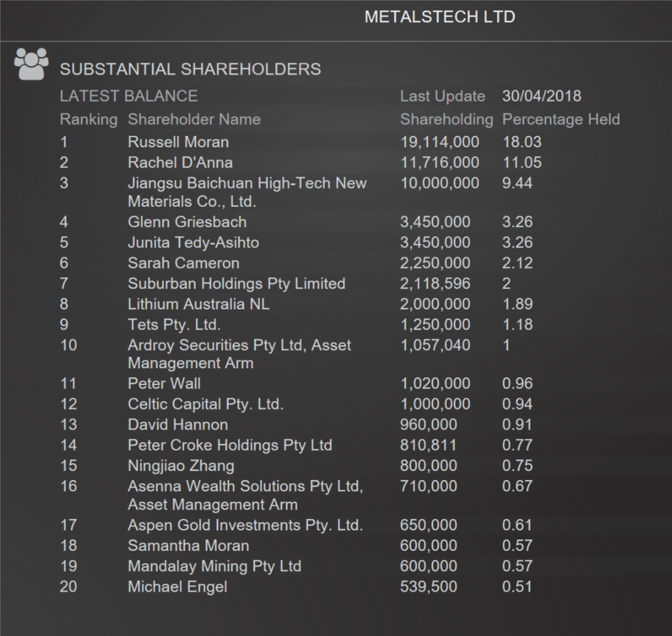Select the METALSTECH LTD title
The image size is (672, 636).
click(x=440, y=17)
